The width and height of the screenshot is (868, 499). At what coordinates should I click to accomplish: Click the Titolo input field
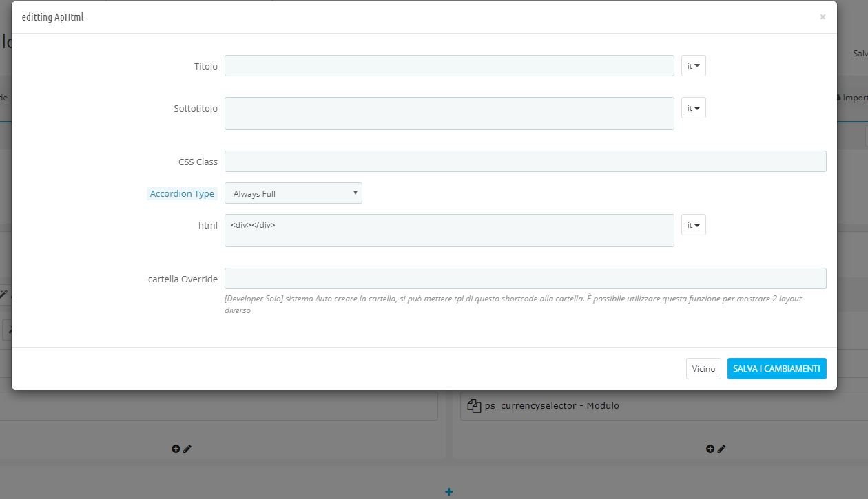[449, 66]
